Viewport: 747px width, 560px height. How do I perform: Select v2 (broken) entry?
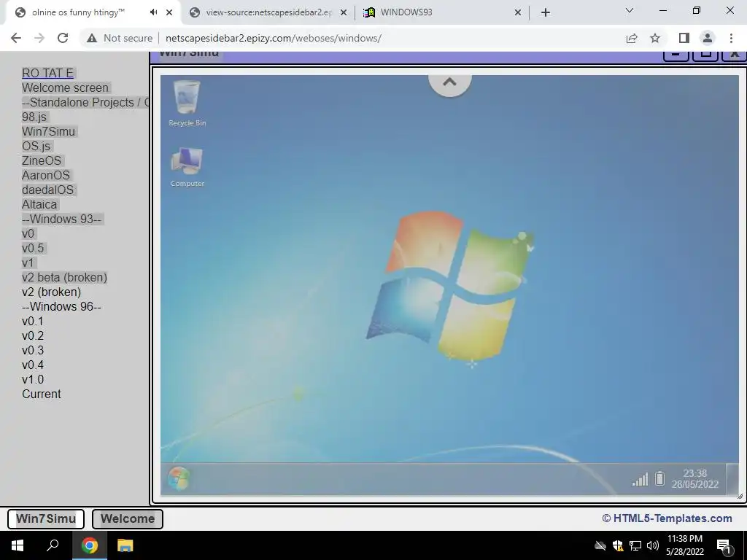point(52,292)
